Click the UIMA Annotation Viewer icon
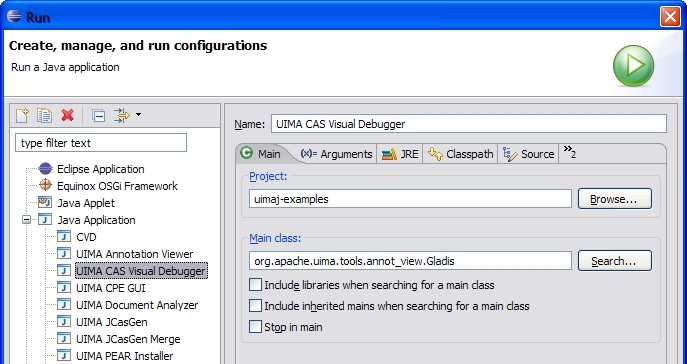Screen dimensions: 687x364 click(x=64, y=254)
